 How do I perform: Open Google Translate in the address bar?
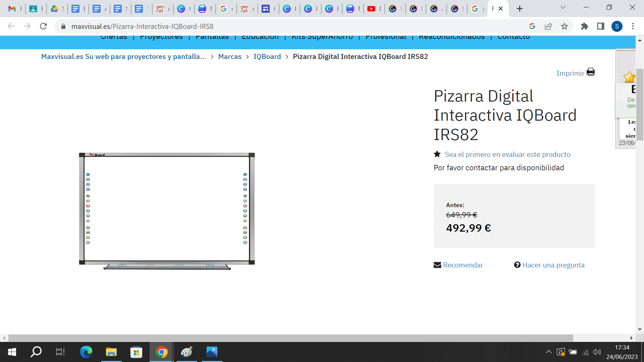(x=533, y=26)
